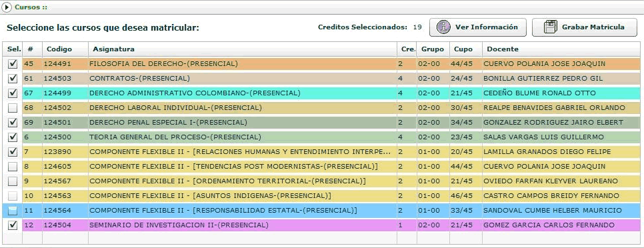Image resolution: width=644 pixels, height=248 pixels.
Task: Click the Ver Información info icon
Action: [x=443, y=27]
